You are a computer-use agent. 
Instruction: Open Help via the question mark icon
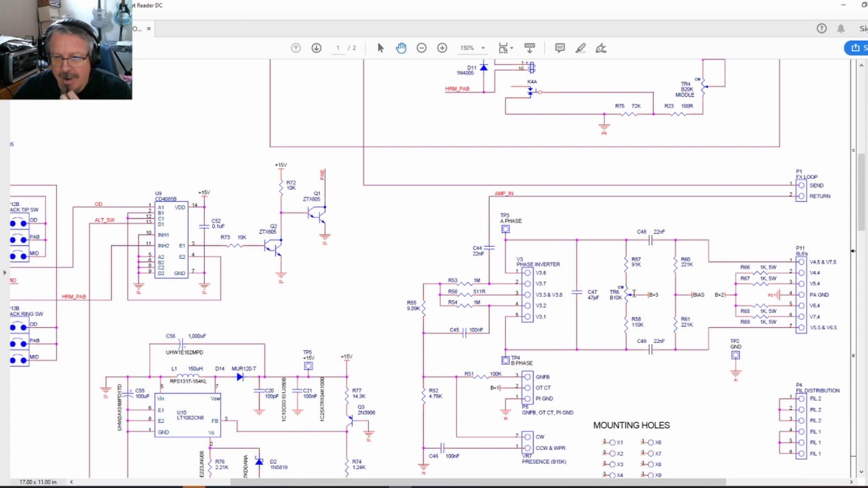tap(822, 28)
